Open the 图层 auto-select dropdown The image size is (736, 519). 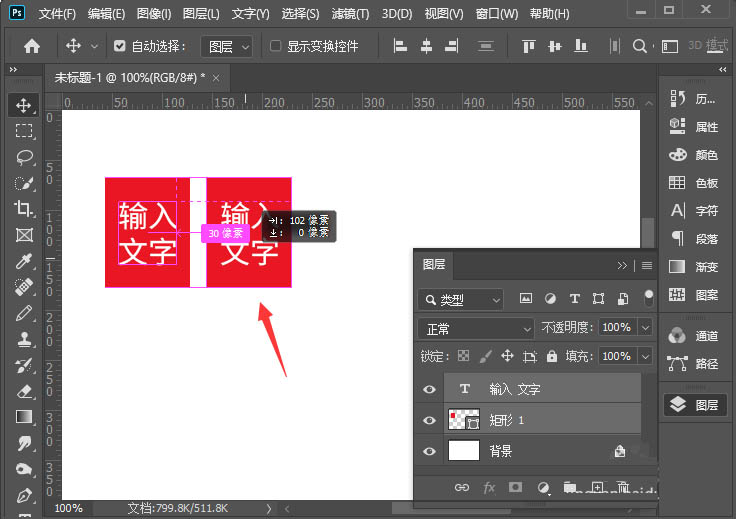pos(227,46)
